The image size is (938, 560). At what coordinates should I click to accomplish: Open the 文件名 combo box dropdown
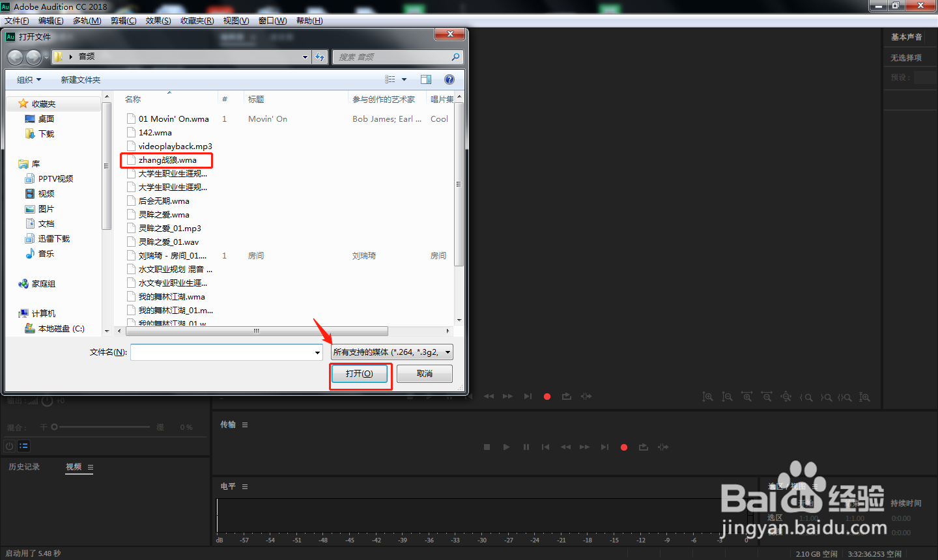[x=317, y=352]
